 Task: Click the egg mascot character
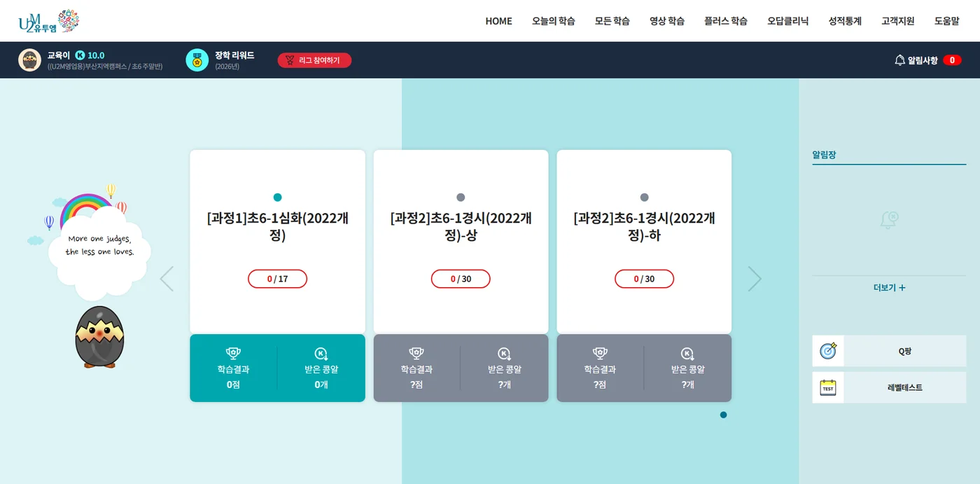click(99, 337)
